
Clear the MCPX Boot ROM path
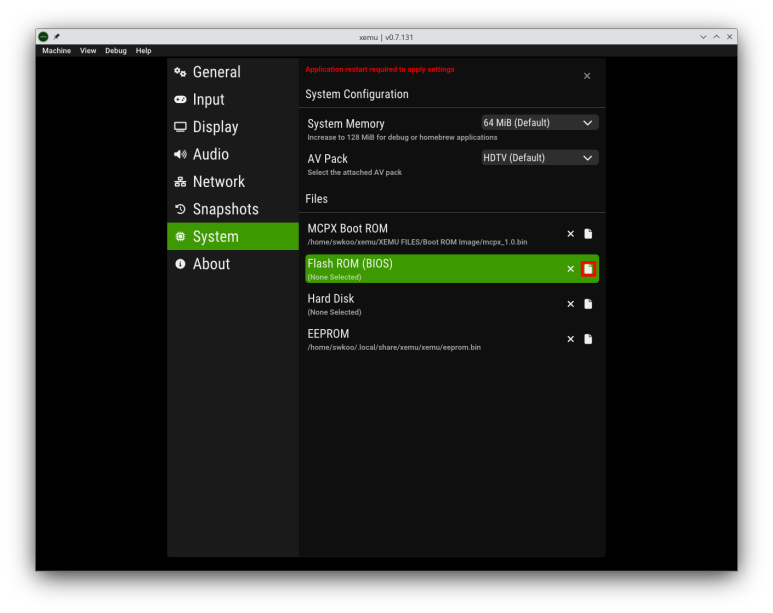570,234
